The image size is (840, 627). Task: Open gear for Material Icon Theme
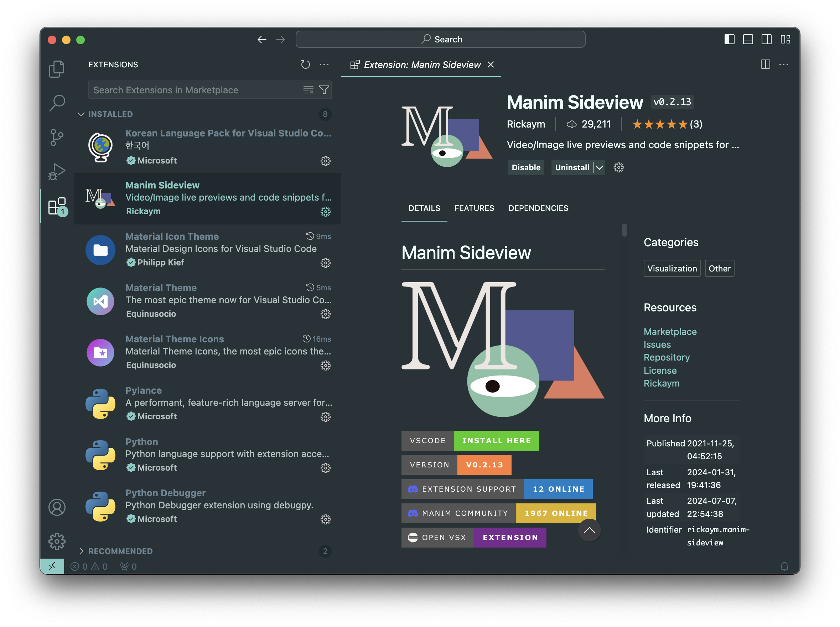325,263
